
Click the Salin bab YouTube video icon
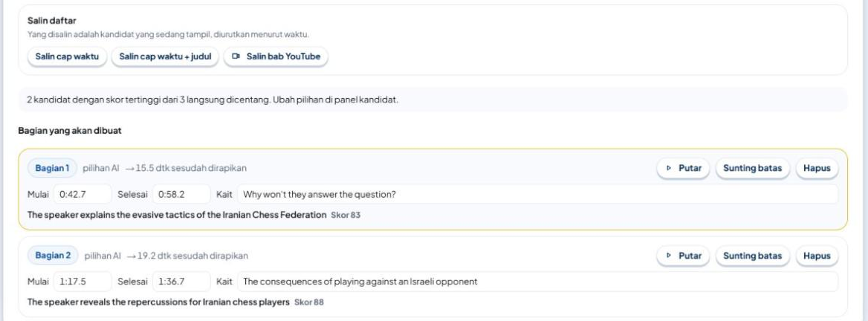pyautogui.click(x=236, y=56)
